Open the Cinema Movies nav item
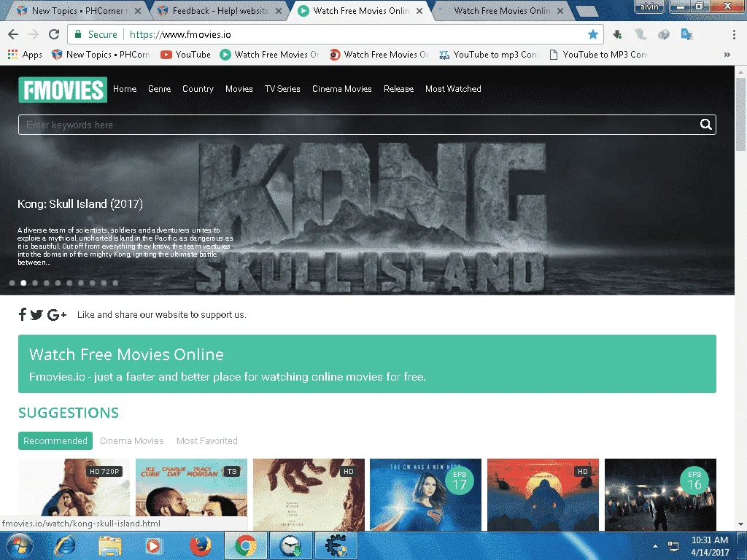Viewport: 747px width, 560px height. [x=341, y=89]
